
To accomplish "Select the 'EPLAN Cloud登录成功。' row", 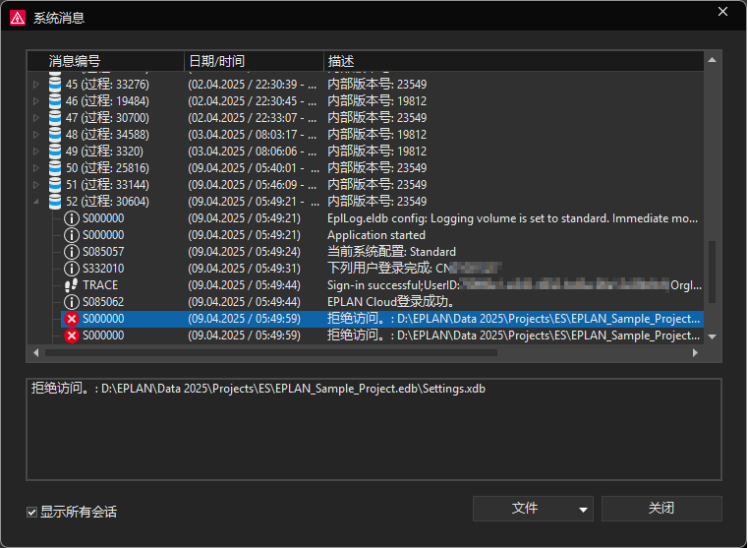I will (x=382, y=302).
